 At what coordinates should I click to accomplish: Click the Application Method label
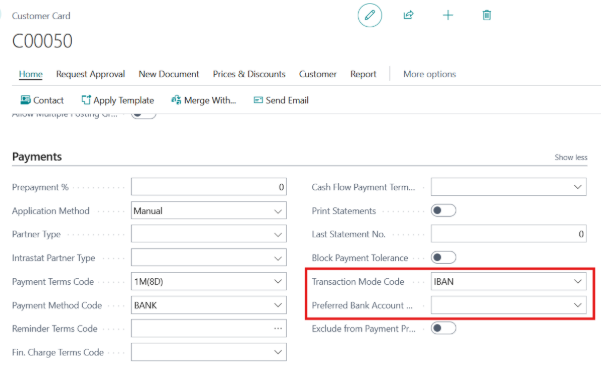click(x=51, y=211)
